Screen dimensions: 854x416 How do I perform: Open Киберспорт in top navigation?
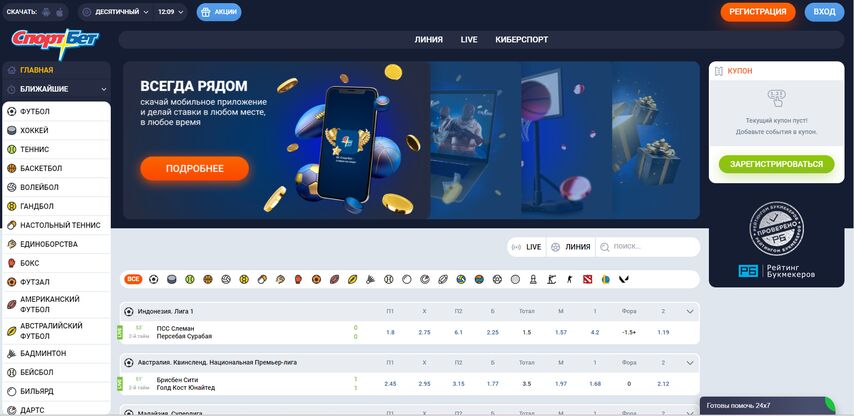pos(521,40)
